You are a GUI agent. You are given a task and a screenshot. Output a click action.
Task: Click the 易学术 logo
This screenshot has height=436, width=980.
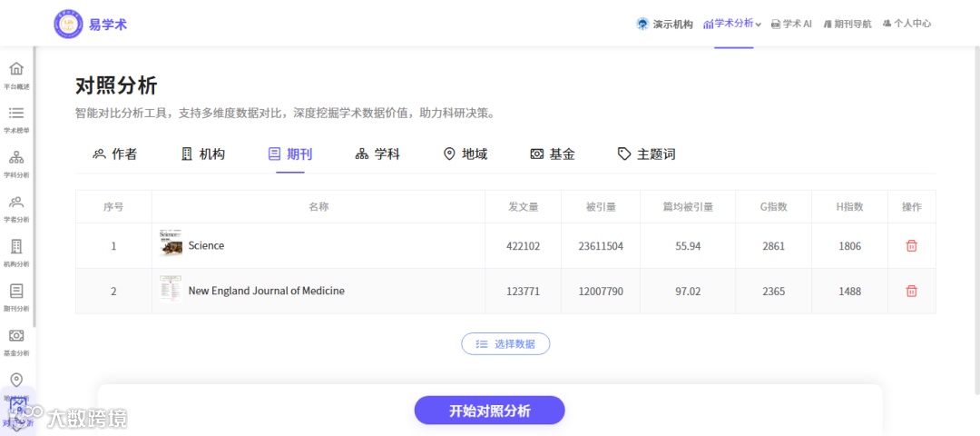point(91,25)
